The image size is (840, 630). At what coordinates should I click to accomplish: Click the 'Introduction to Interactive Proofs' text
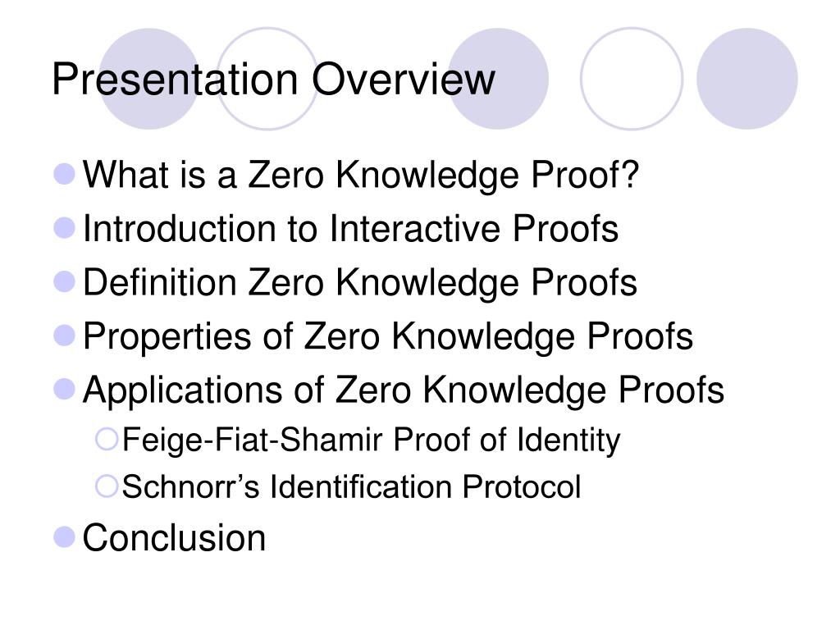coord(351,228)
